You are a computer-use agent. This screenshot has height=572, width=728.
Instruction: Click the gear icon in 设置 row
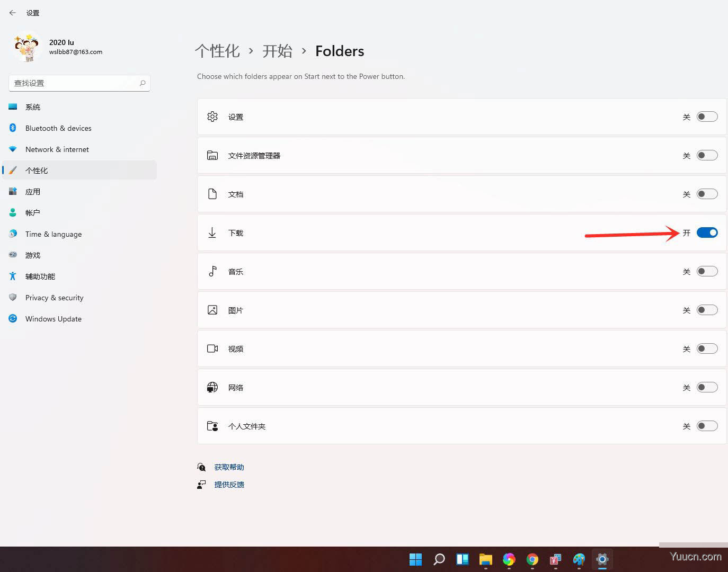pos(212,117)
